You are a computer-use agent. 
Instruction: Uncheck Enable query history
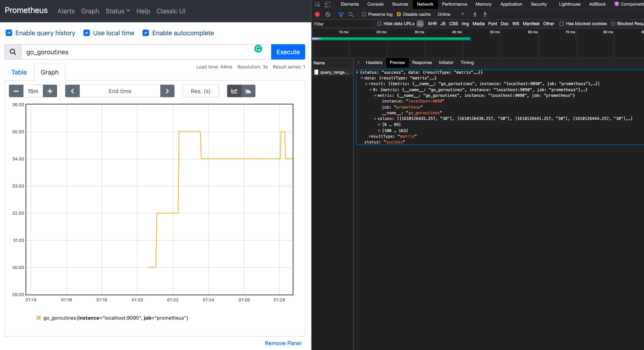[9, 33]
